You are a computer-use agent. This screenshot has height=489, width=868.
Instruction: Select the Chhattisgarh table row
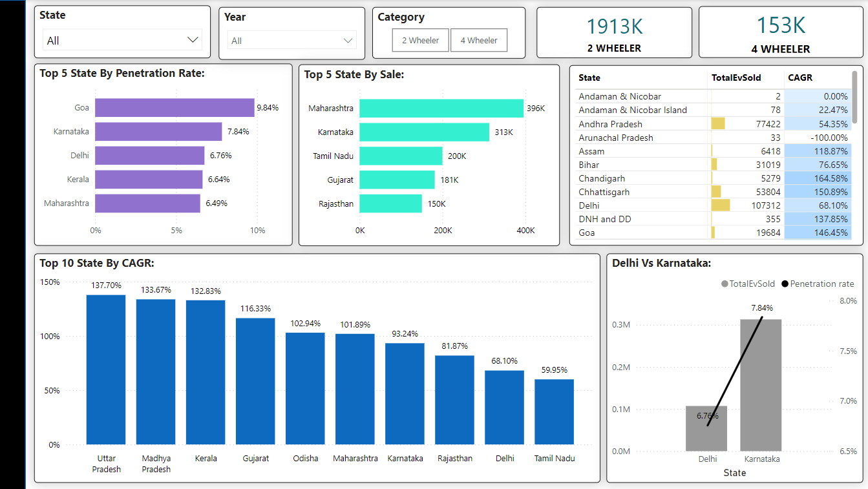pyautogui.click(x=714, y=192)
